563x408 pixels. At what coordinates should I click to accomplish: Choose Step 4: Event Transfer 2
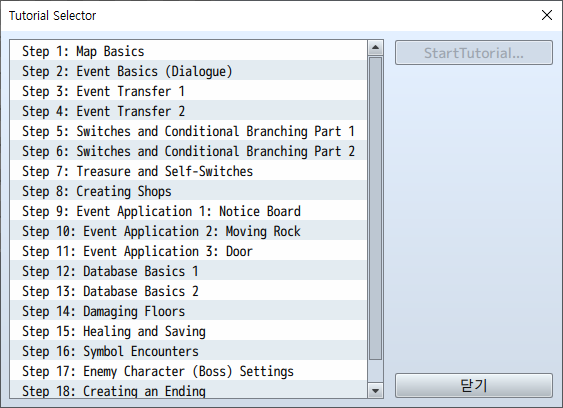click(x=189, y=111)
